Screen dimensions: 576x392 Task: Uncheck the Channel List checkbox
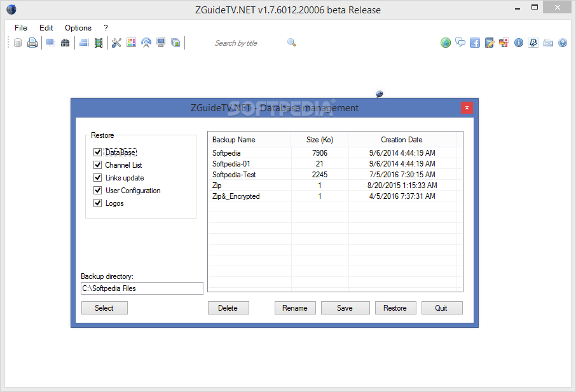tap(97, 165)
